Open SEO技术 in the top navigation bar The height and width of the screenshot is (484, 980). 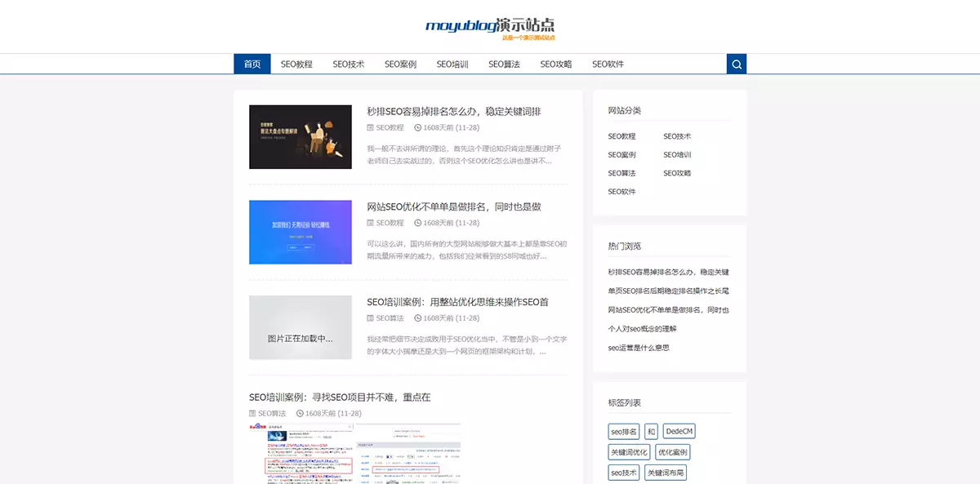click(x=349, y=64)
